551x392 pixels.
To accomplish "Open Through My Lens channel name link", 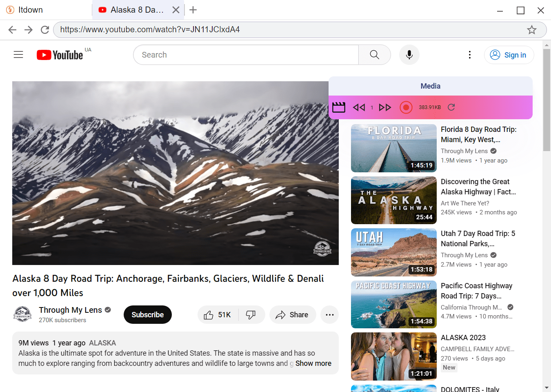I will [x=70, y=310].
